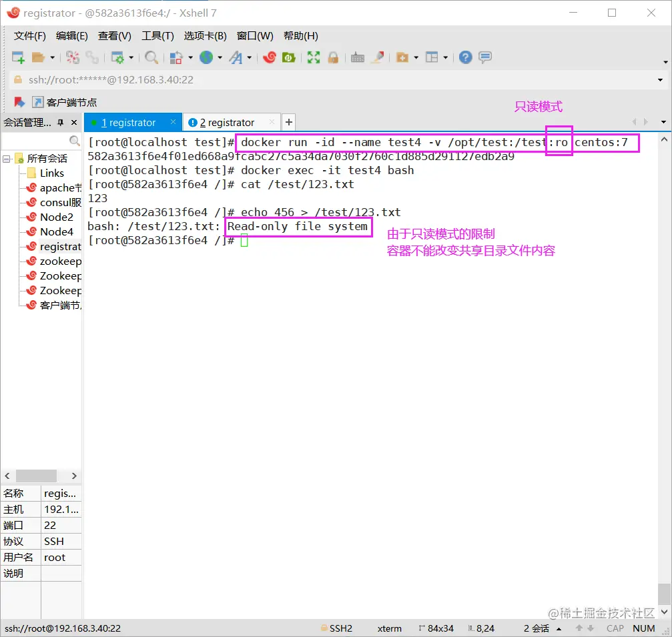This screenshot has height=637, width=672.
Task: Click the lock screen padlock icon
Action: point(333,57)
